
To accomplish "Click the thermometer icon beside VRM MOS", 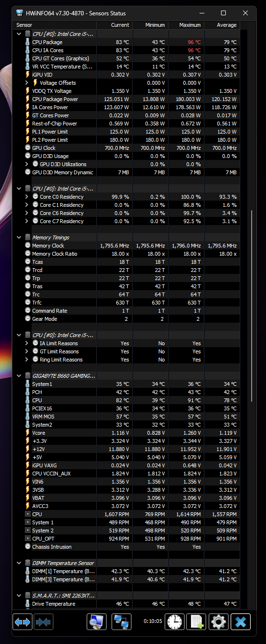I will tap(27, 417).
